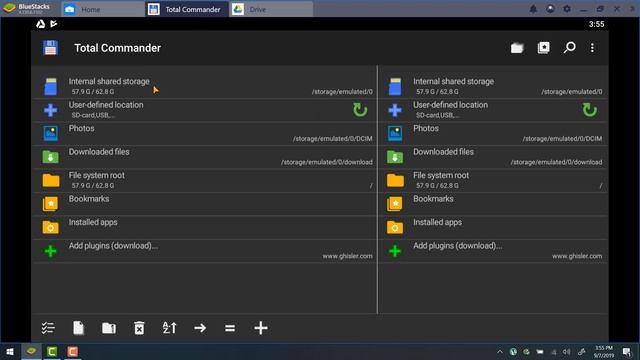
Task: Click the equals icon in the bottom toolbar
Action: click(230, 328)
